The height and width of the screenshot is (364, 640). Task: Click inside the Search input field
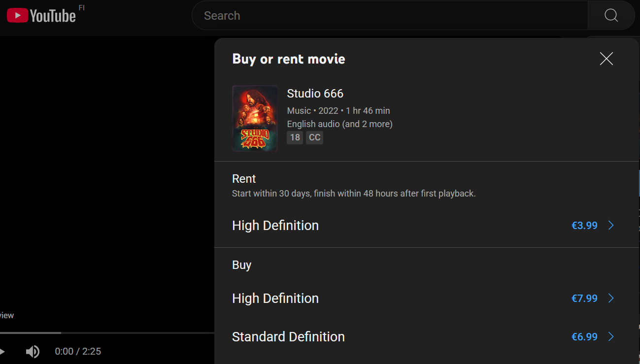click(390, 16)
